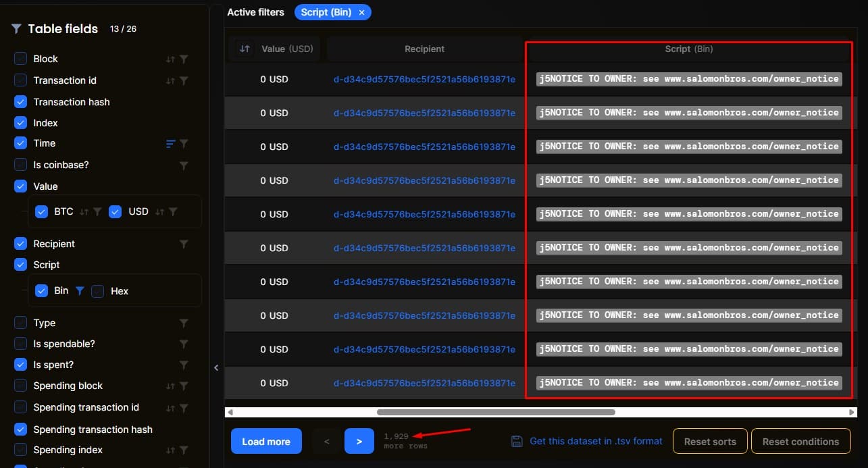Remove the Script (Bin) active filter
This screenshot has width=868, height=468.
361,12
